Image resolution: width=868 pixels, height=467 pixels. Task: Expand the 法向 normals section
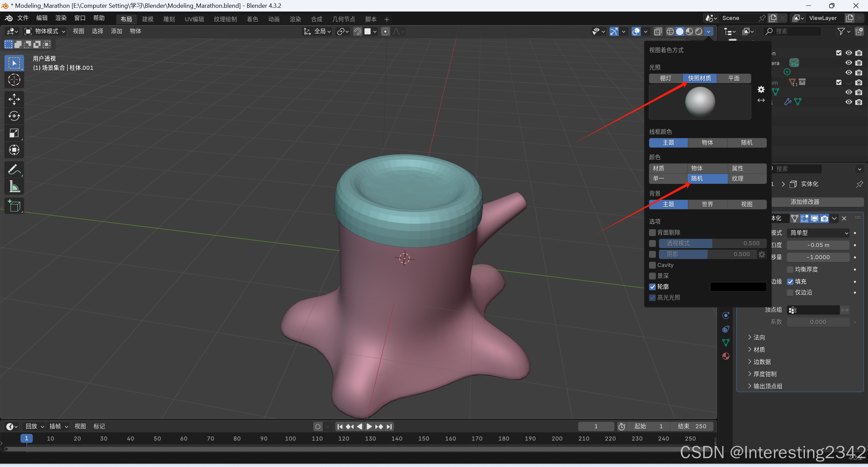click(758, 338)
